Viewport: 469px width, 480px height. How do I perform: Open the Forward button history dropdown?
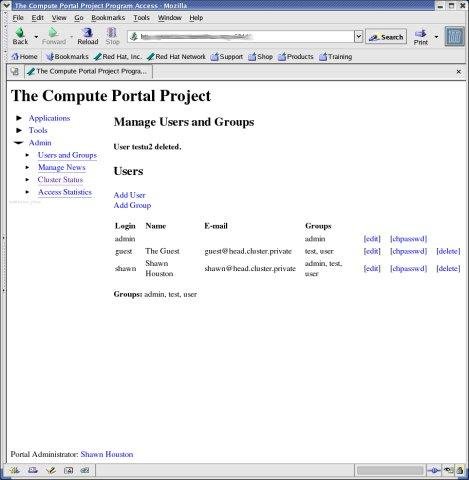click(x=71, y=37)
